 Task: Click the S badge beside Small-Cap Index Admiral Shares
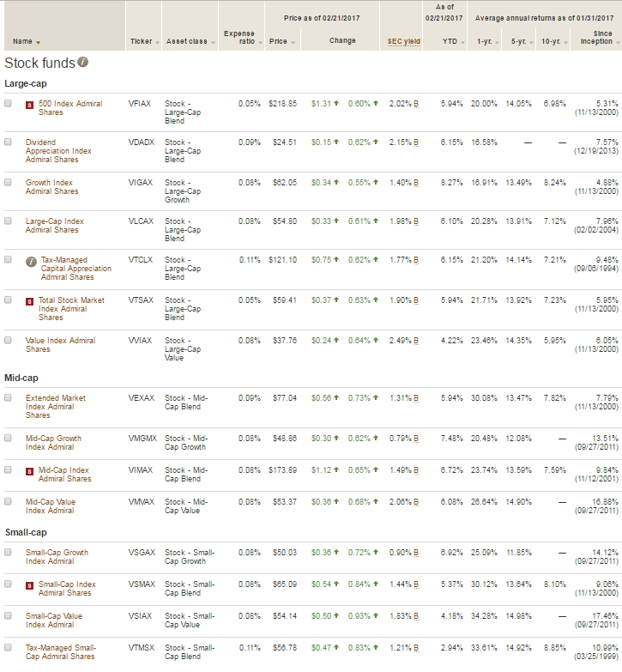29,586
